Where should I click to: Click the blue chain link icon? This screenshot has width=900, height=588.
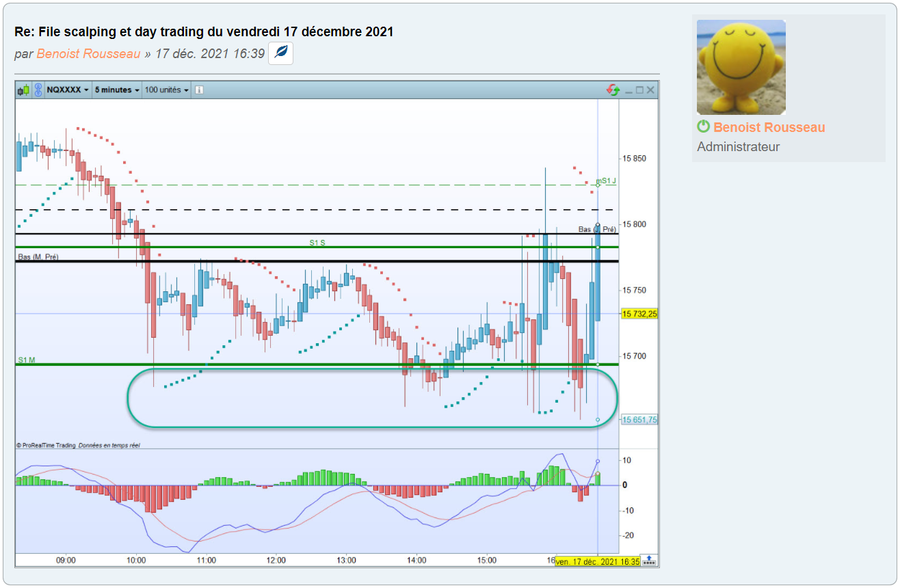[38, 90]
